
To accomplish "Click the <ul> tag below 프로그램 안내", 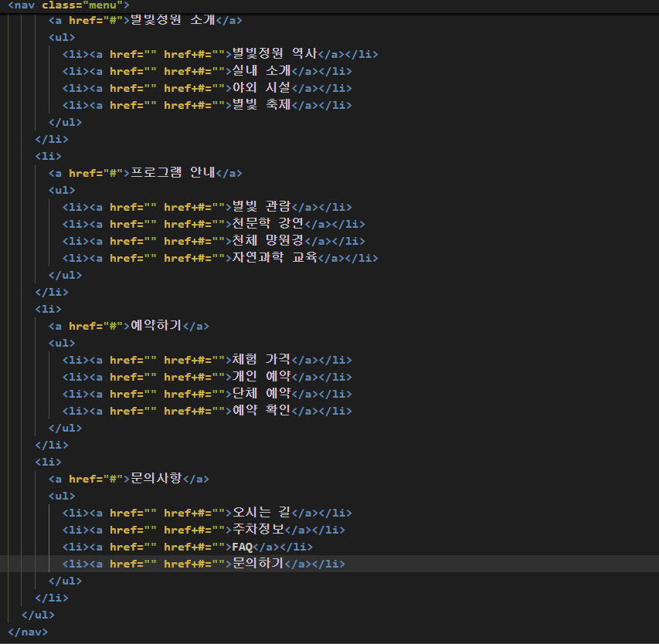I will pos(62,190).
